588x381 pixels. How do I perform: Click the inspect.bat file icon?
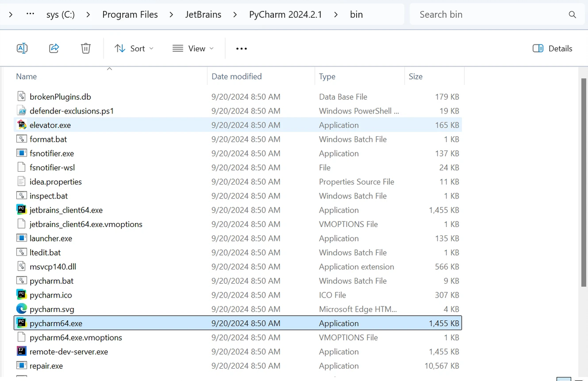coord(21,196)
